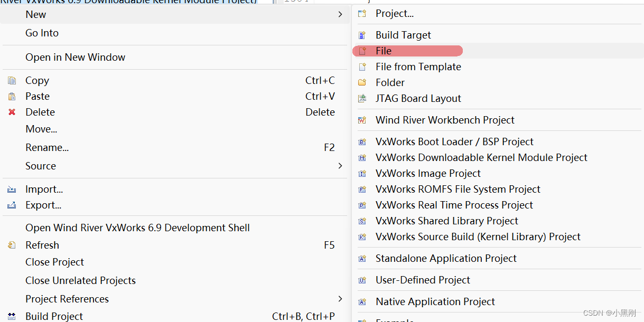Click the JTAG Board Layout icon

(x=362, y=99)
